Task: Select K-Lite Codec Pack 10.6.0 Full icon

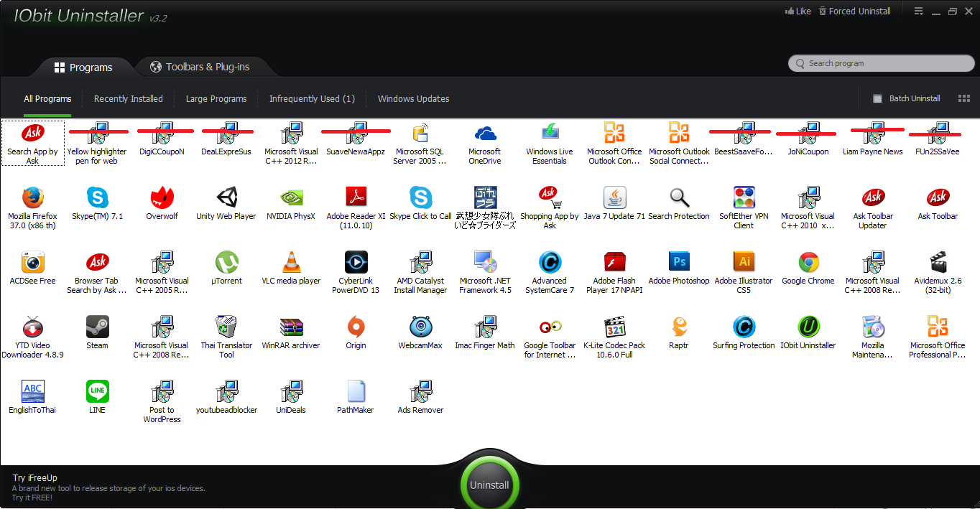Action: [614, 327]
